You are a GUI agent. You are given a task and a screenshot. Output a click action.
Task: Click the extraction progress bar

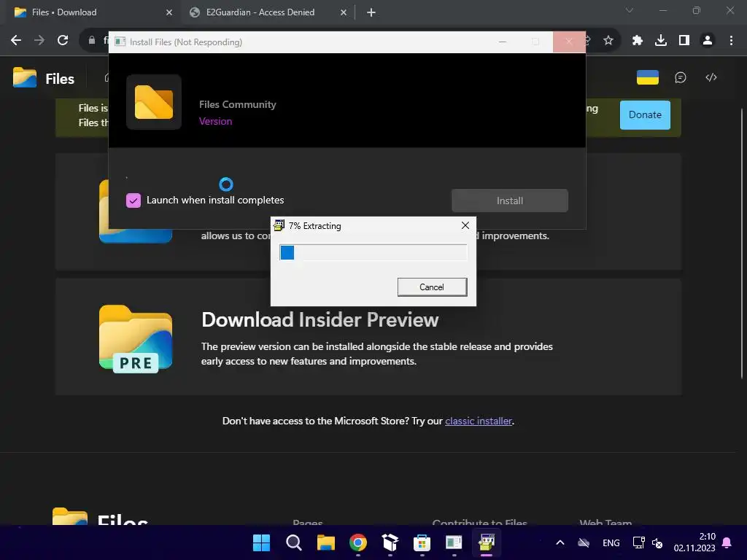coord(373,252)
